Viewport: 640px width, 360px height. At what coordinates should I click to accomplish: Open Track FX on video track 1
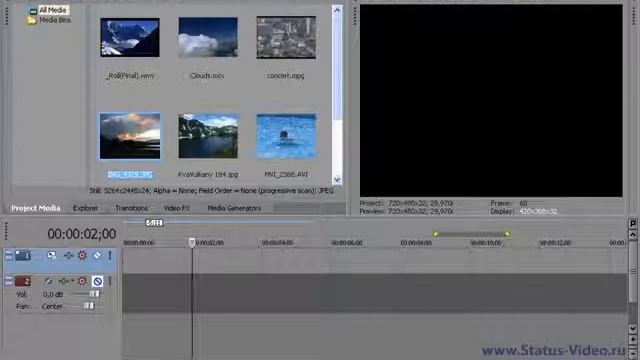(68, 256)
